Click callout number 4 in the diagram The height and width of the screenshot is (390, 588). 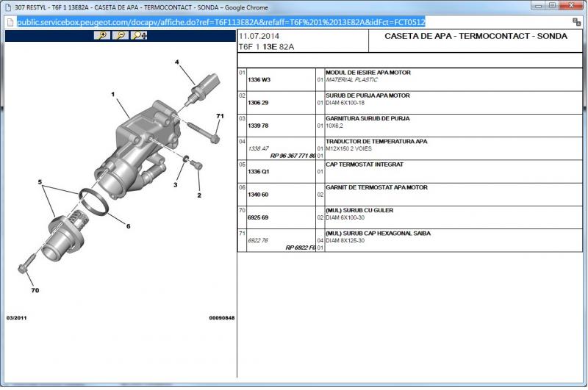point(177,62)
